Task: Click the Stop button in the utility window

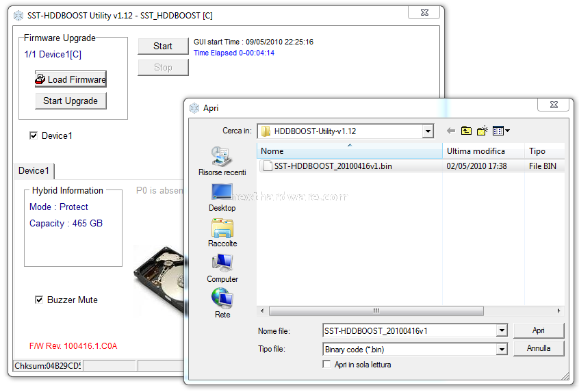Action: coord(163,67)
